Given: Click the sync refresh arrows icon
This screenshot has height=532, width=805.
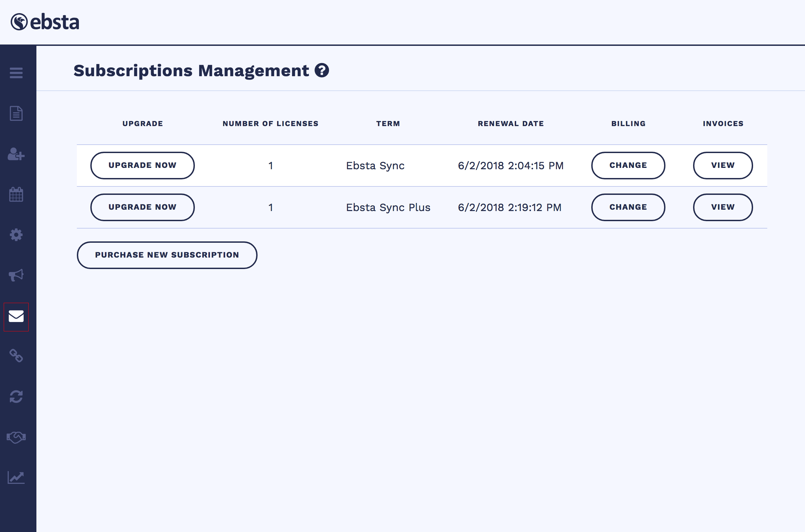Looking at the screenshot, I should click(16, 396).
